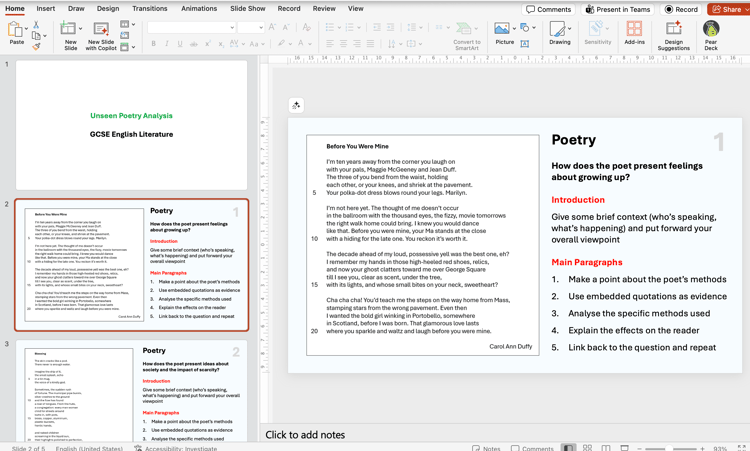Switch to the Slide Show tab
The height and width of the screenshot is (451, 750).
point(247,8)
